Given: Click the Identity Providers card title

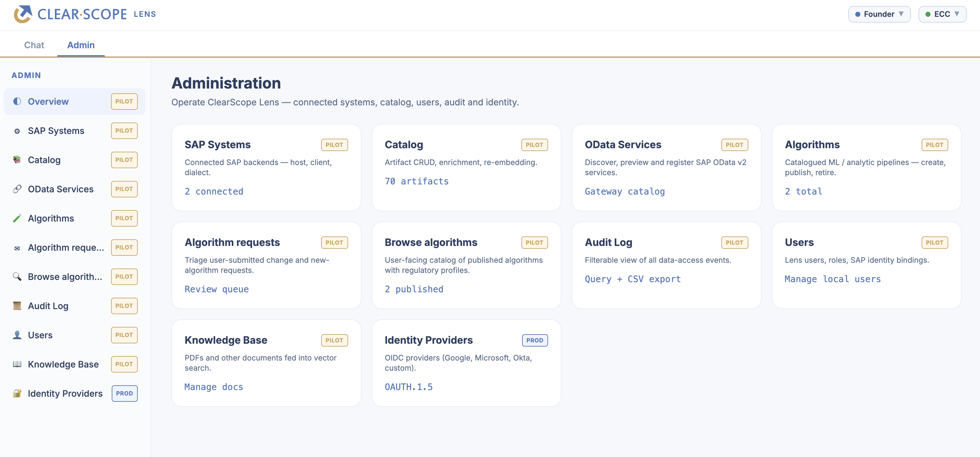Looking at the screenshot, I should click(x=428, y=340).
